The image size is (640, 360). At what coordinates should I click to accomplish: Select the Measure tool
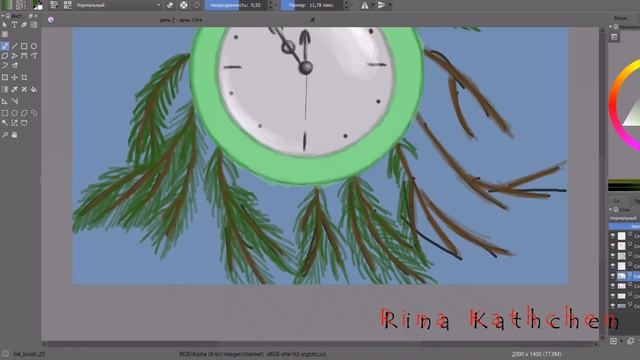(x=14, y=101)
